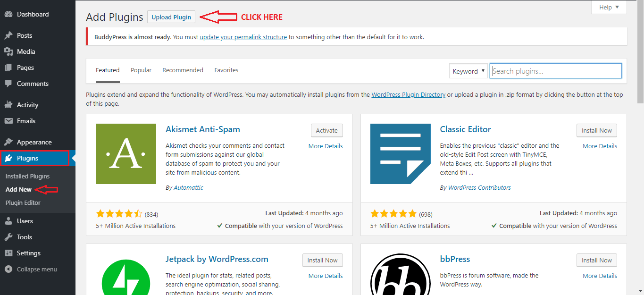The height and width of the screenshot is (295, 644).
Task: Switch to the Favorites tab
Action: pyautogui.click(x=226, y=70)
